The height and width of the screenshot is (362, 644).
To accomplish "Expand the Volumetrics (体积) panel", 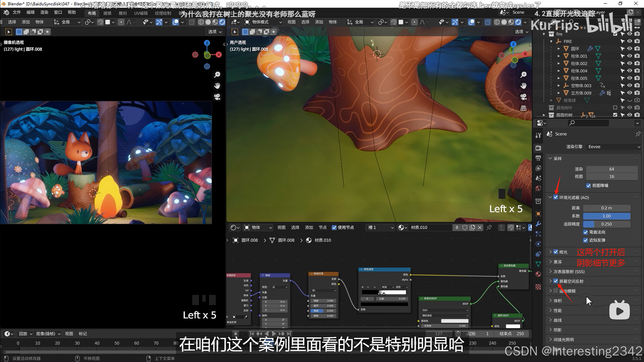I will [558, 301].
